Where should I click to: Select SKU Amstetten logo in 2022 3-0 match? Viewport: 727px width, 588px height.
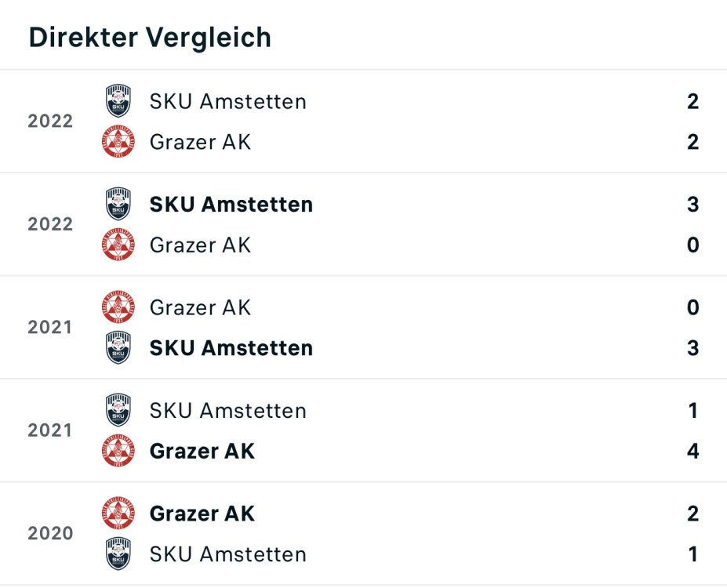[x=118, y=205]
